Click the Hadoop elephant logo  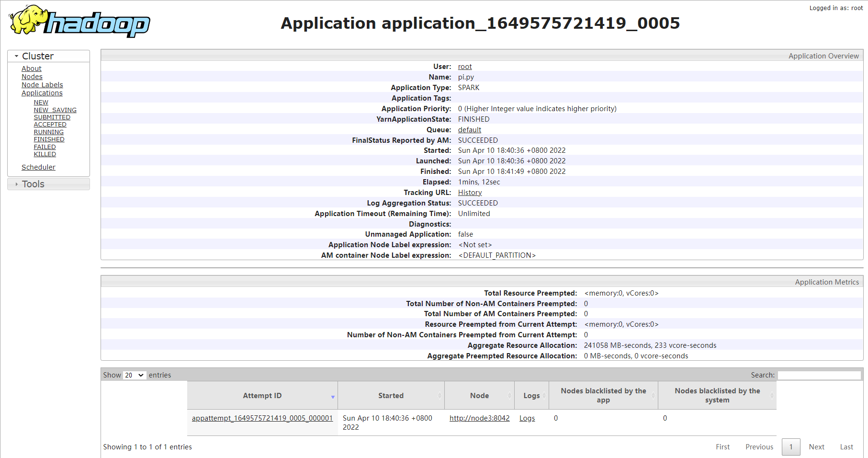coord(79,21)
